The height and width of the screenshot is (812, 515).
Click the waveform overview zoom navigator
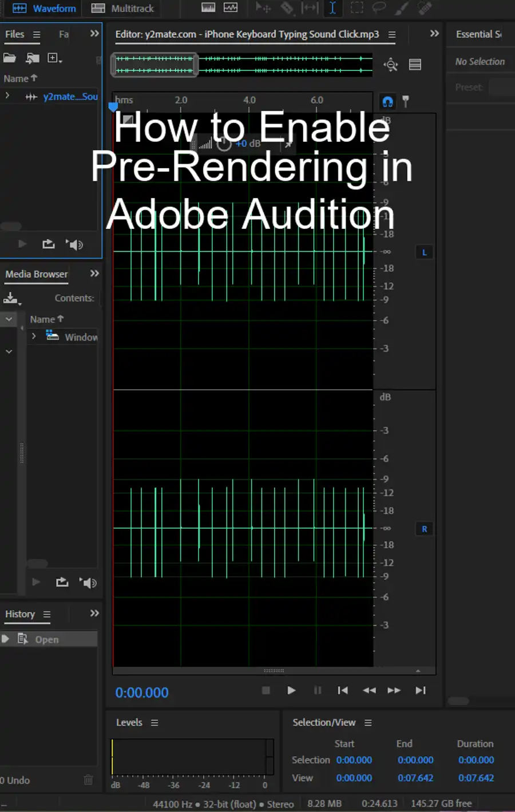pos(154,64)
